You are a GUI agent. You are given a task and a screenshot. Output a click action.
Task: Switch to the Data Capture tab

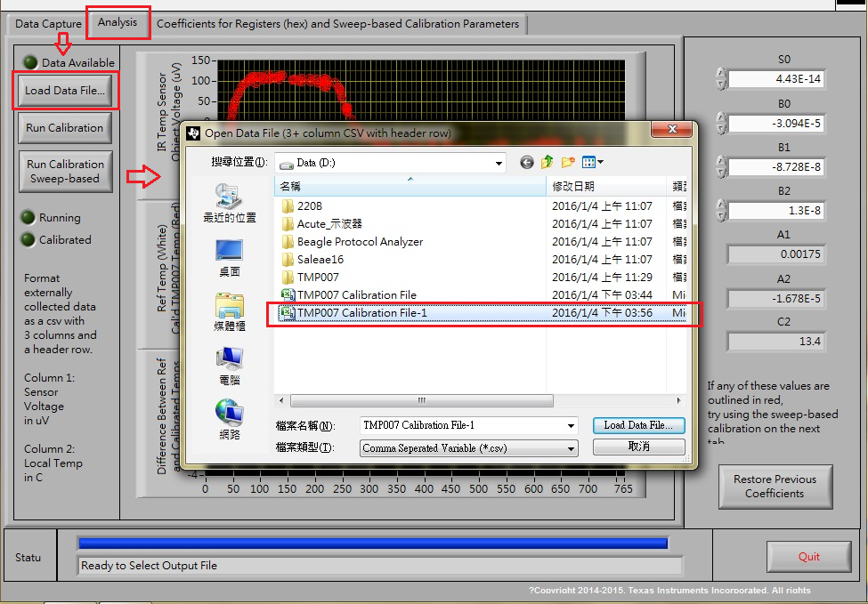click(48, 24)
